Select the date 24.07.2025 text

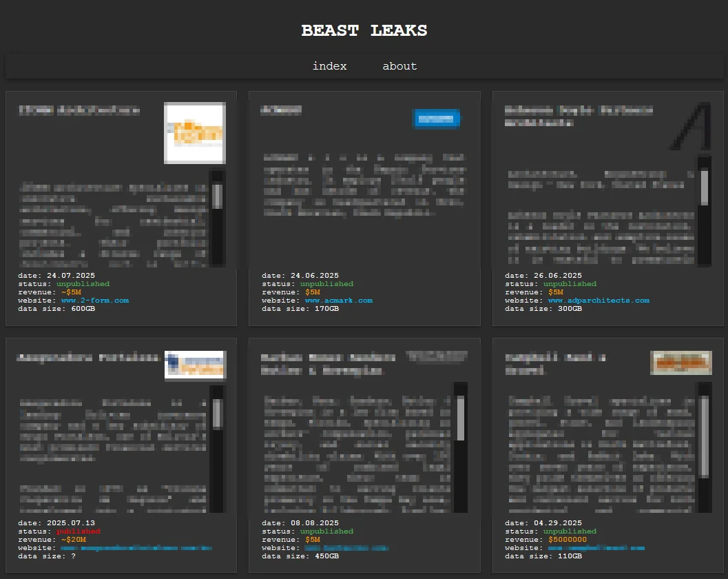[x=56, y=276]
